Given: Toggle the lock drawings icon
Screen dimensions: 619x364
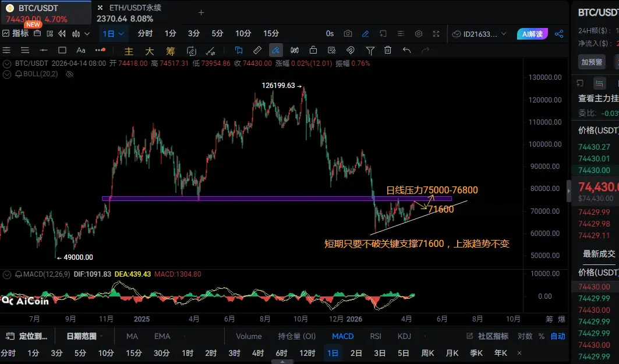Looking at the screenshot, I should (x=313, y=50).
